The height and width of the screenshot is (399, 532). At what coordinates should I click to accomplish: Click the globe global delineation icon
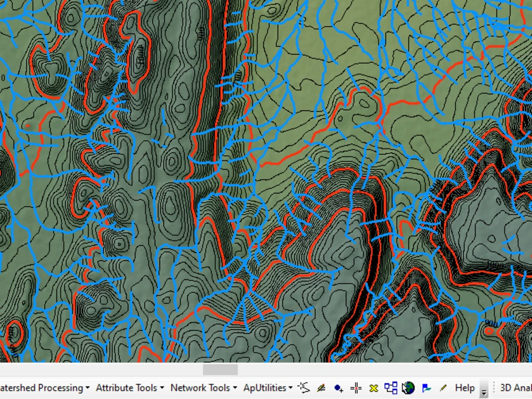pyautogui.click(x=408, y=388)
